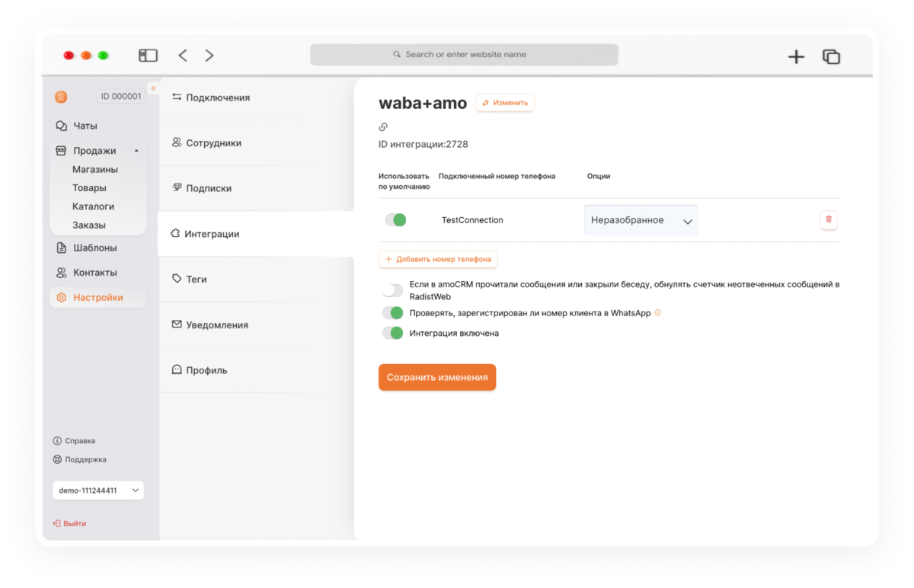Image resolution: width=914 pixels, height=588 pixels.
Task: Open Магазины under Продажи
Action: 95,169
